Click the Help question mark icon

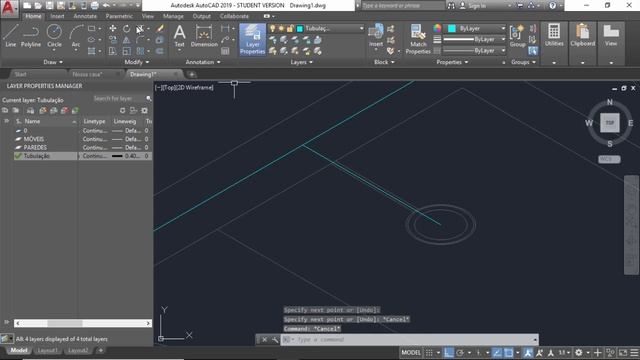point(552,6)
